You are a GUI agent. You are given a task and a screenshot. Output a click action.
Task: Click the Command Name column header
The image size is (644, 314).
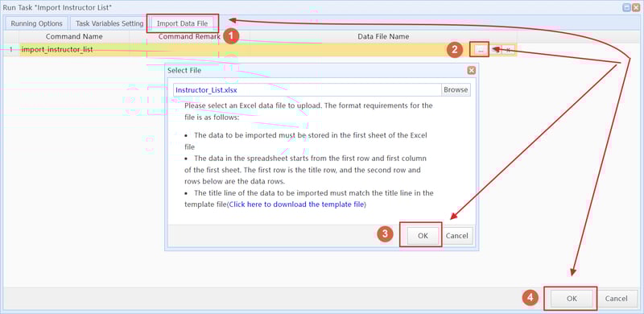74,36
